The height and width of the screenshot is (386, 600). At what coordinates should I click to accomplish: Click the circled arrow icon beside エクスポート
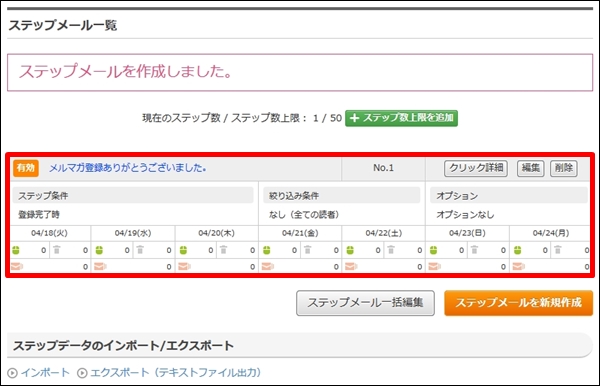(x=82, y=373)
